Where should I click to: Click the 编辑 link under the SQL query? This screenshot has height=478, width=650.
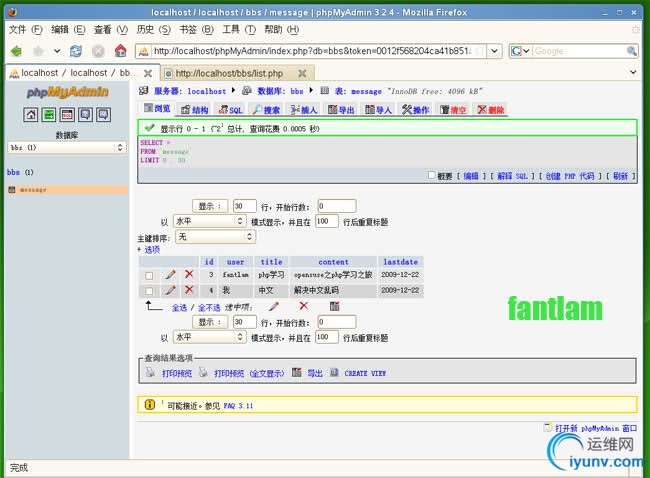tap(471, 176)
